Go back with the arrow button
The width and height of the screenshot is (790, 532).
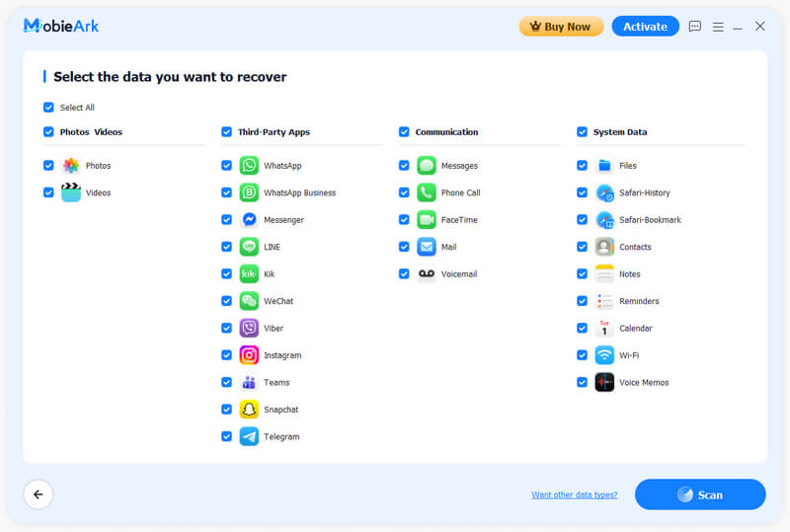(x=39, y=494)
